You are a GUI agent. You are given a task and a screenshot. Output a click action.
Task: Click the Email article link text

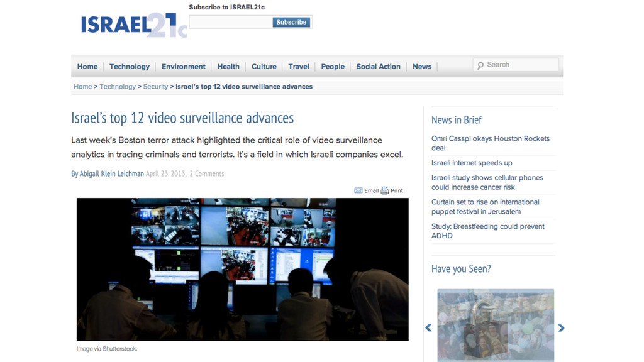371,190
